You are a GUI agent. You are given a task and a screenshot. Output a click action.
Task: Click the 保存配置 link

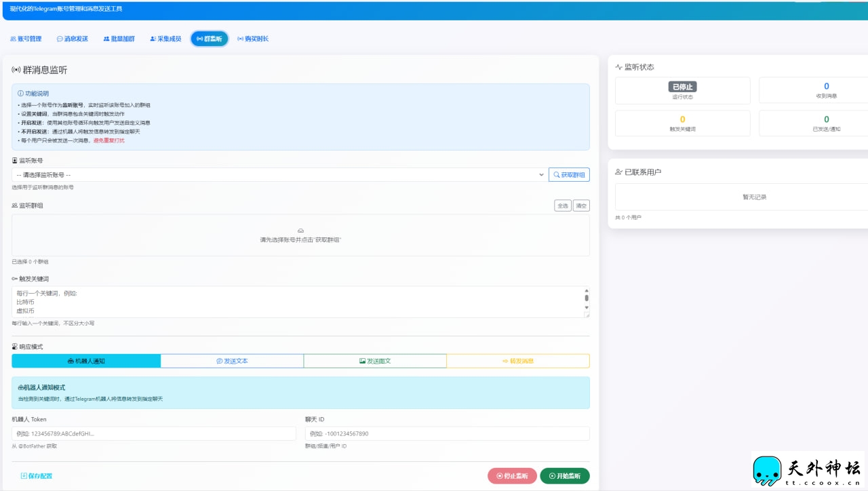37,476
